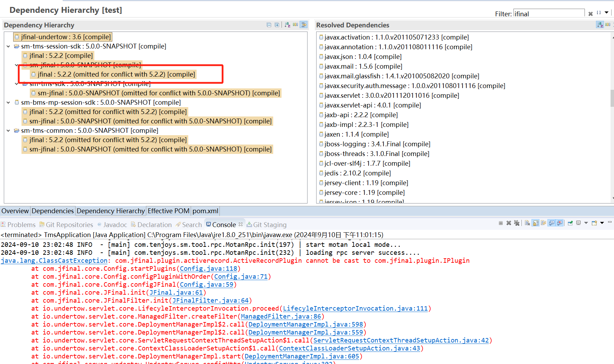Screen dimensions: 614x364
Task: Open the Git Repositories view tab
Action: click(66, 225)
